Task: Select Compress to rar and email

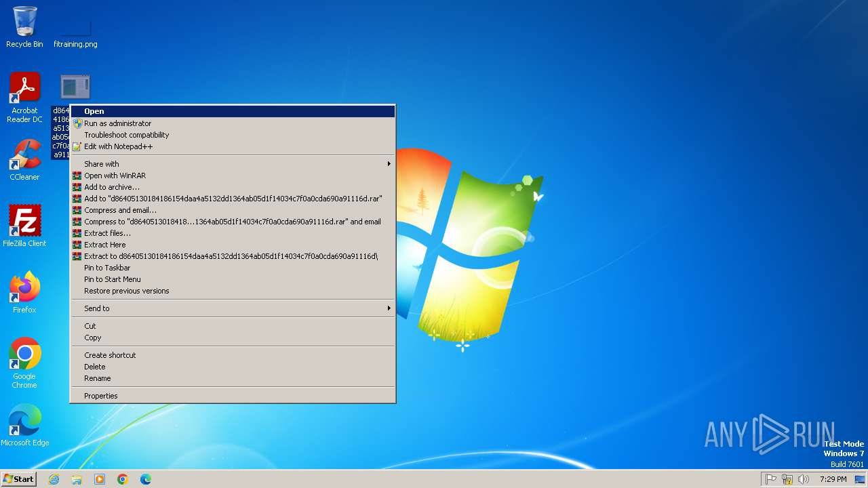Action: click(233, 222)
